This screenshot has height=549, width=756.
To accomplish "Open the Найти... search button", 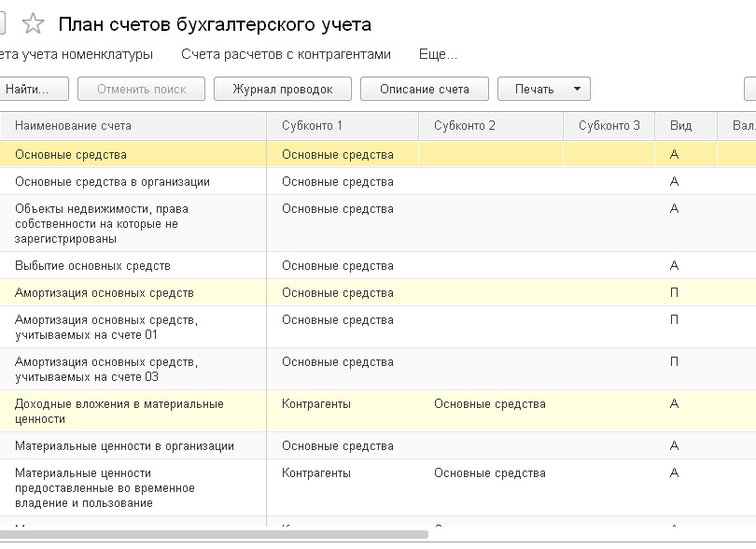I will [34, 90].
